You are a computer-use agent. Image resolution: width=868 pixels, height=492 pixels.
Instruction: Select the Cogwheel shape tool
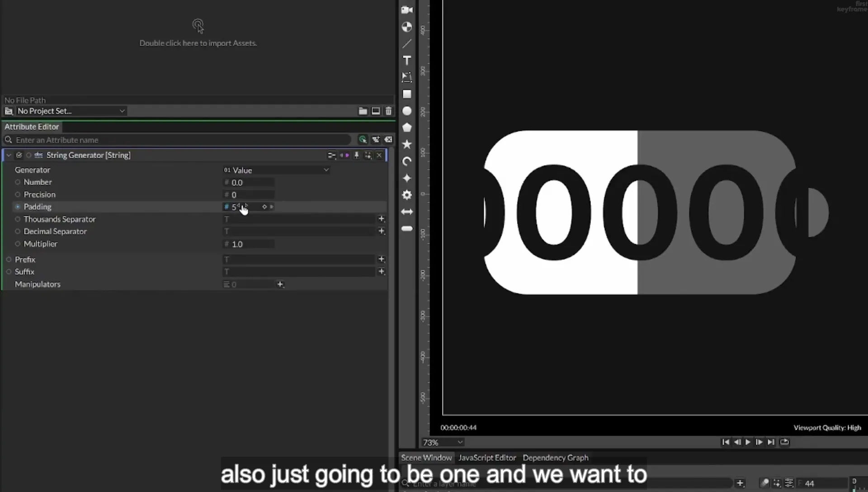tap(407, 195)
